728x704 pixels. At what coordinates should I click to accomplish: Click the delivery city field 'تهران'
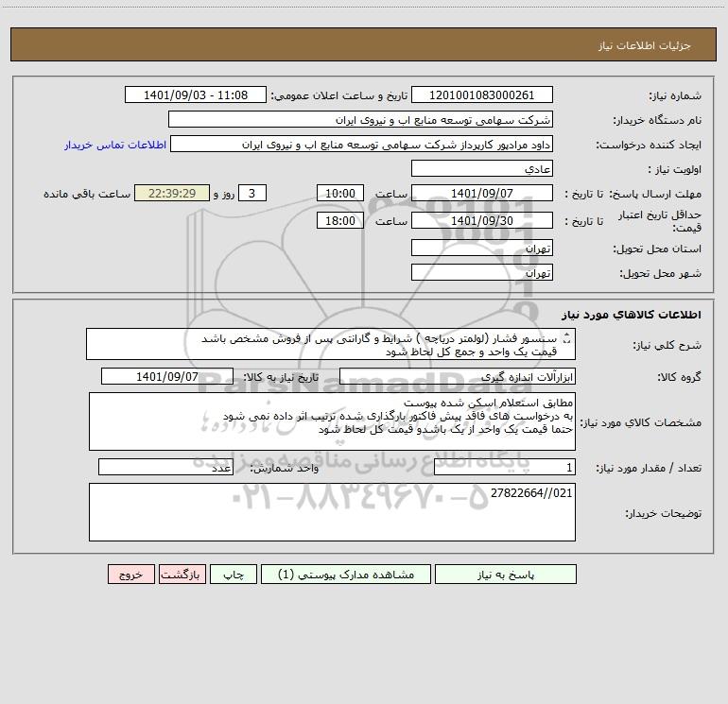[482, 272]
